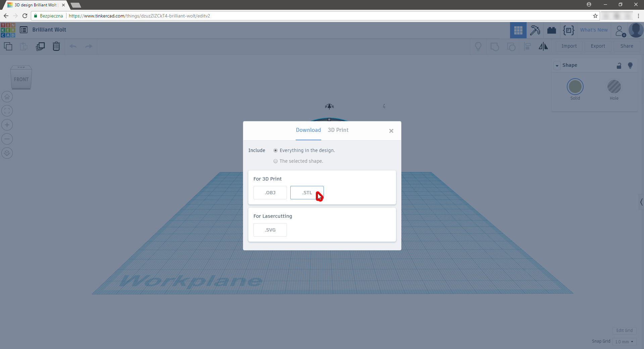The height and width of the screenshot is (349, 644).
Task: Open the shape generators code icon
Action: tap(568, 30)
